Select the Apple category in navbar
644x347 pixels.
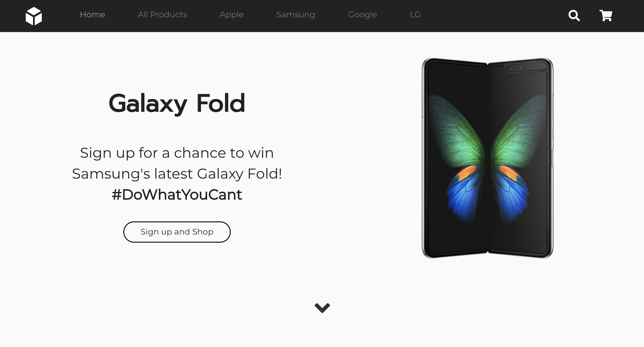232,15
